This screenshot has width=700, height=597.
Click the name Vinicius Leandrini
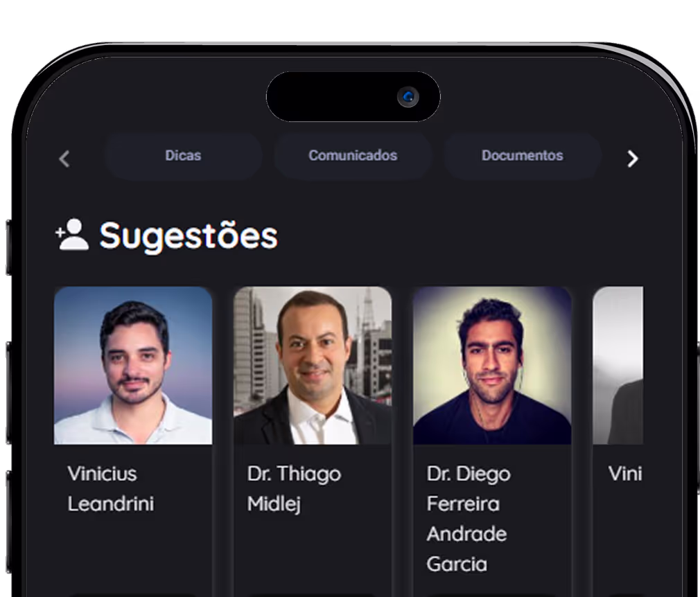pos(111,488)
